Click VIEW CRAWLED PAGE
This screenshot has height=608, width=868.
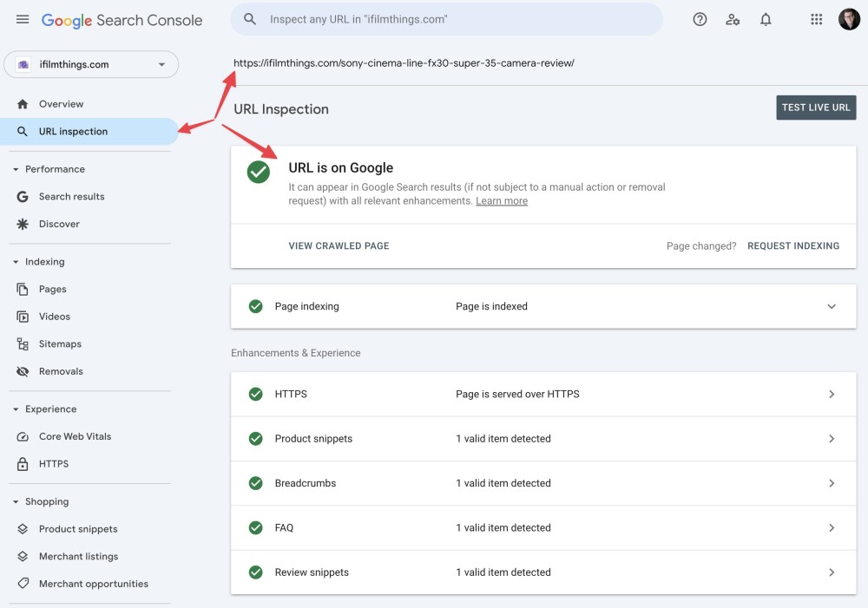tap(339, 246)
